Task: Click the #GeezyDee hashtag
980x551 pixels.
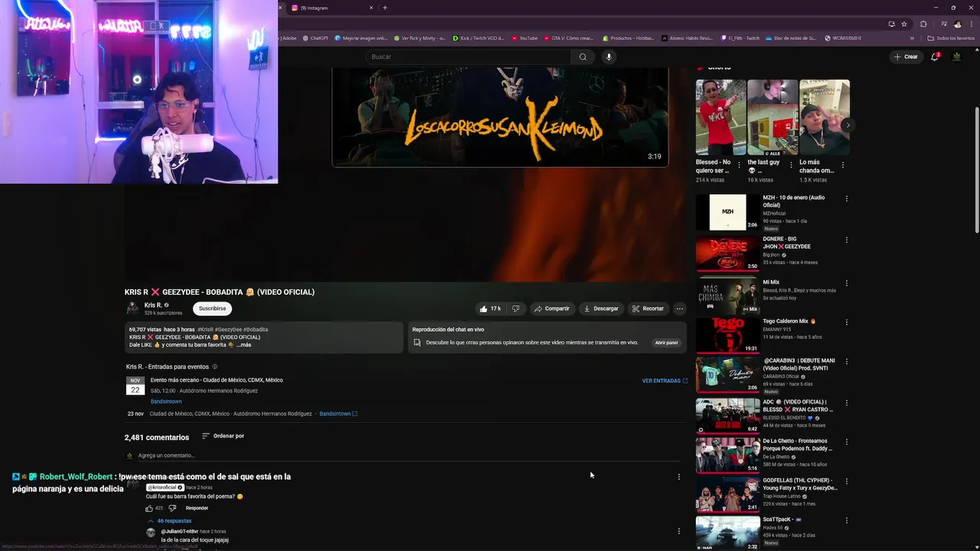Action: coord(228,330)
